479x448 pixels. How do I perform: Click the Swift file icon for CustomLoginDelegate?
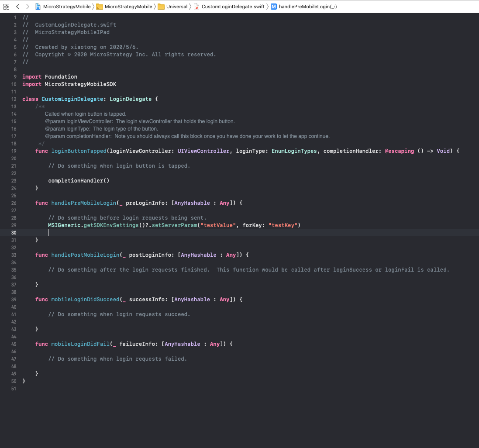click(196, 7)
